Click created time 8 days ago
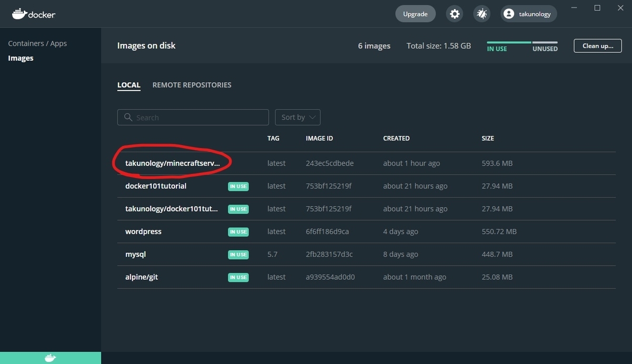The image size is (632, 364). pyautogui.click(x=401, y=254)
